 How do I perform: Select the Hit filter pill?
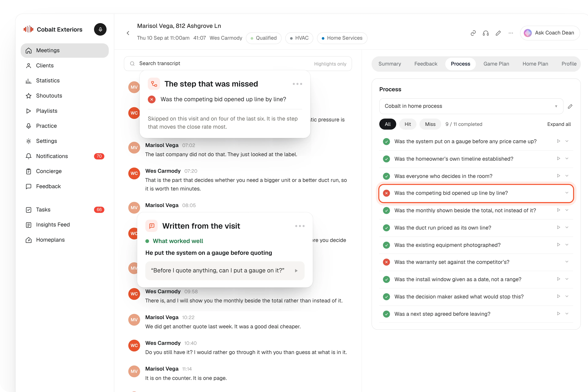pyautogui.click(x=407, y=124)
